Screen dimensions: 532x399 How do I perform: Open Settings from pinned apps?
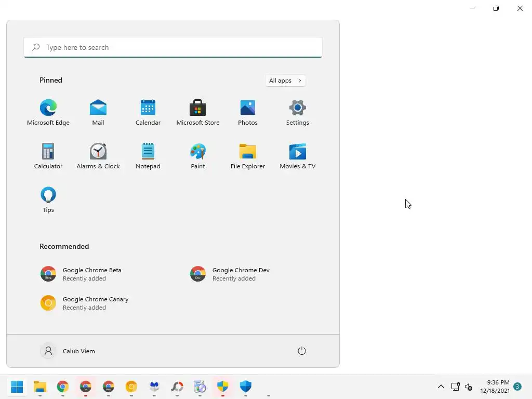tap(298, 113)
